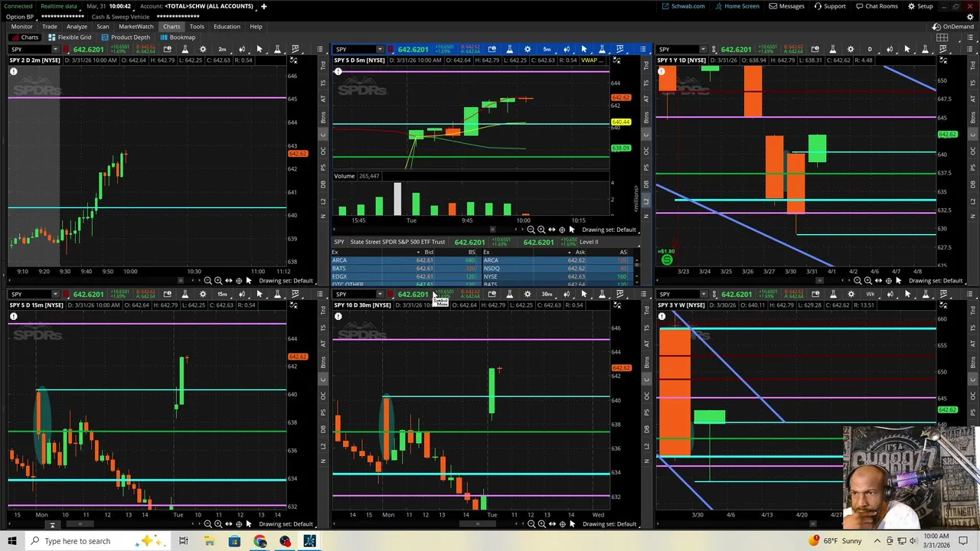Zoom in on SPY 15m chart
This screenshot has height=551, width=980.
click(218, 524)
